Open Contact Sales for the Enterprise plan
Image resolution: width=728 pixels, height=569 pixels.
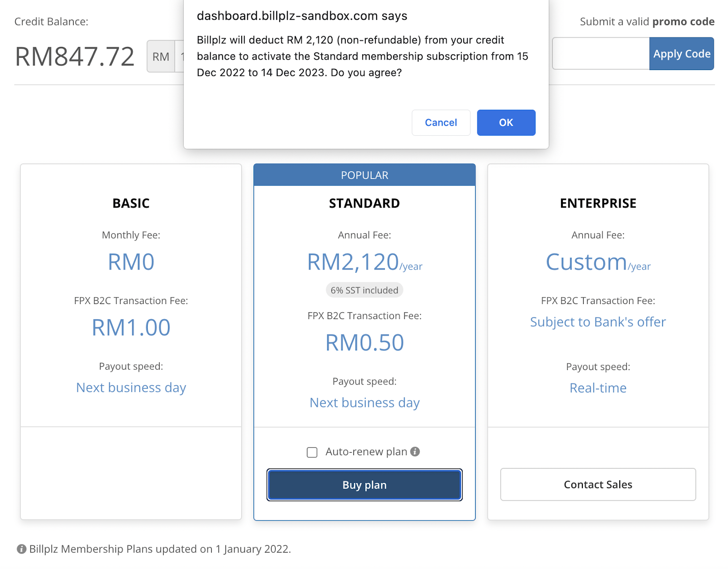[x=598, y=484]
